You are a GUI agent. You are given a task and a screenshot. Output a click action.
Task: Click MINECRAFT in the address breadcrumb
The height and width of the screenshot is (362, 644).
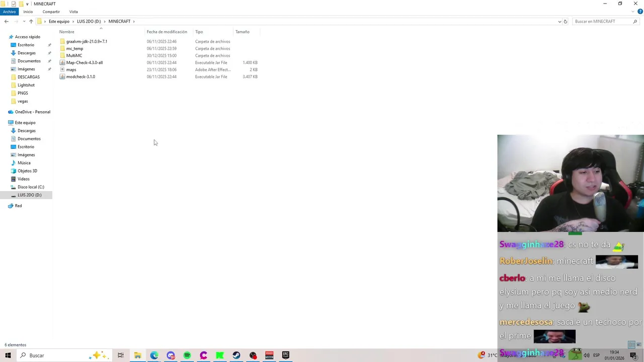coord(119,21)
